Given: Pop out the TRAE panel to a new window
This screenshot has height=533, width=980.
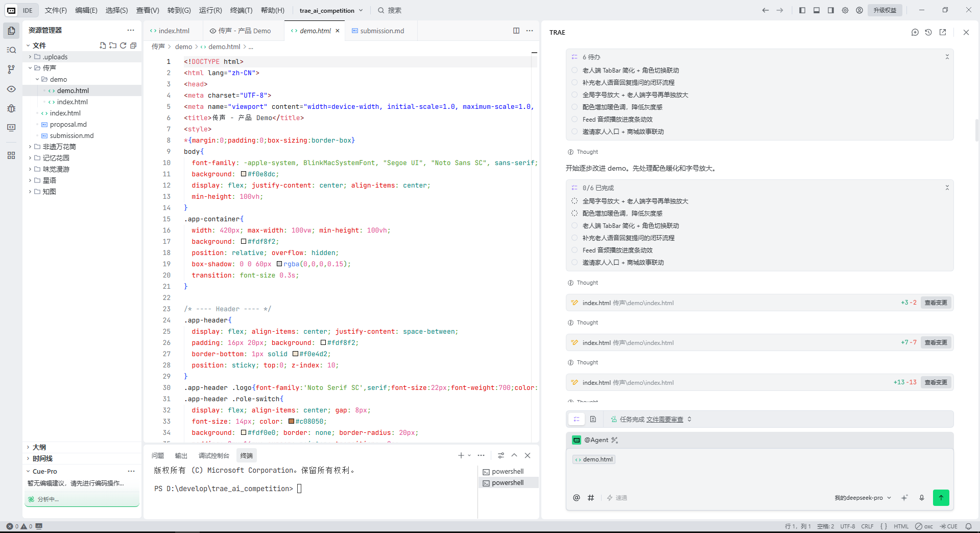Looking at the screenshot, I should tap(943, 32).
